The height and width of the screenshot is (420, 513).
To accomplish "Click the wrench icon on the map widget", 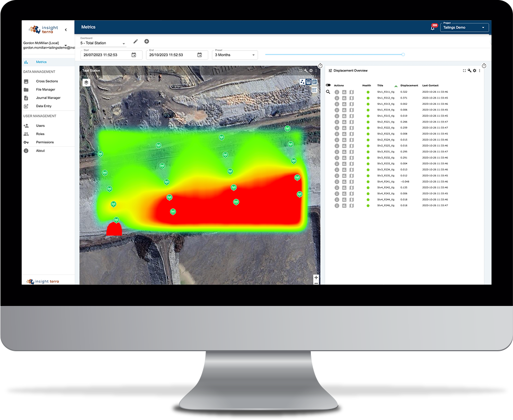I will pos(306,70).
